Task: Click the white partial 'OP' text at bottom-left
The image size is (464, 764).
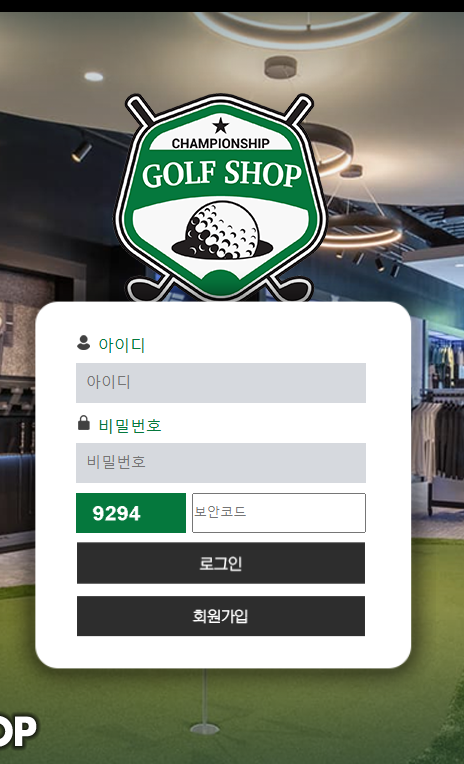Action: [x=18, y=731]
